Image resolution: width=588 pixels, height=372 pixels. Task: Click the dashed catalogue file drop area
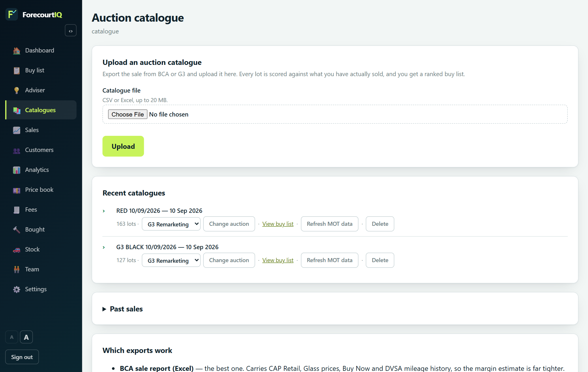335,114
